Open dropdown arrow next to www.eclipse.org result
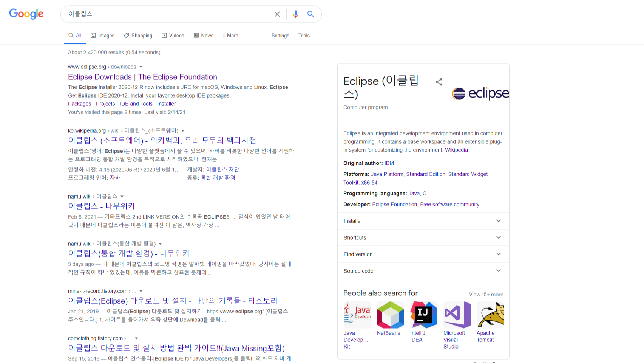Screen dimensions: 644x363 tap(141, 67)
